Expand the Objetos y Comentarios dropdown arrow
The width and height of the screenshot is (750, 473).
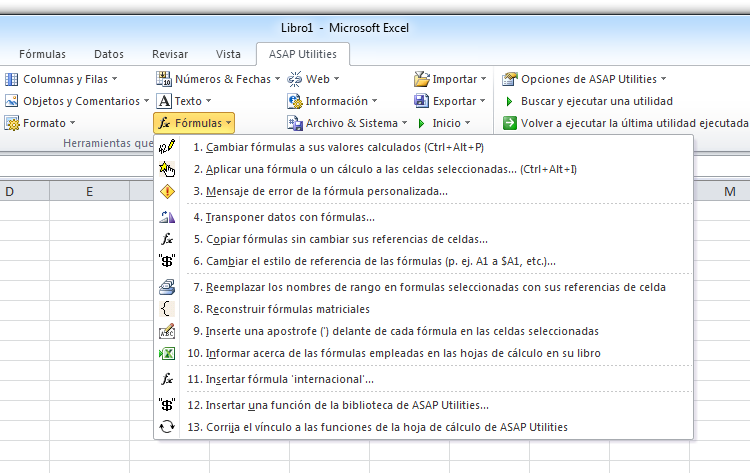(146, 101)
